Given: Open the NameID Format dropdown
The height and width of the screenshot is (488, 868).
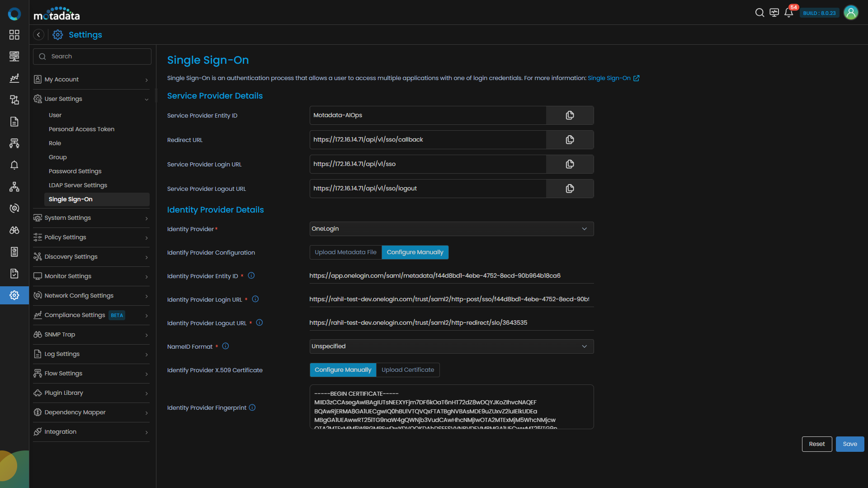Looking at the screenshot, I should click(x=451, y=346).
